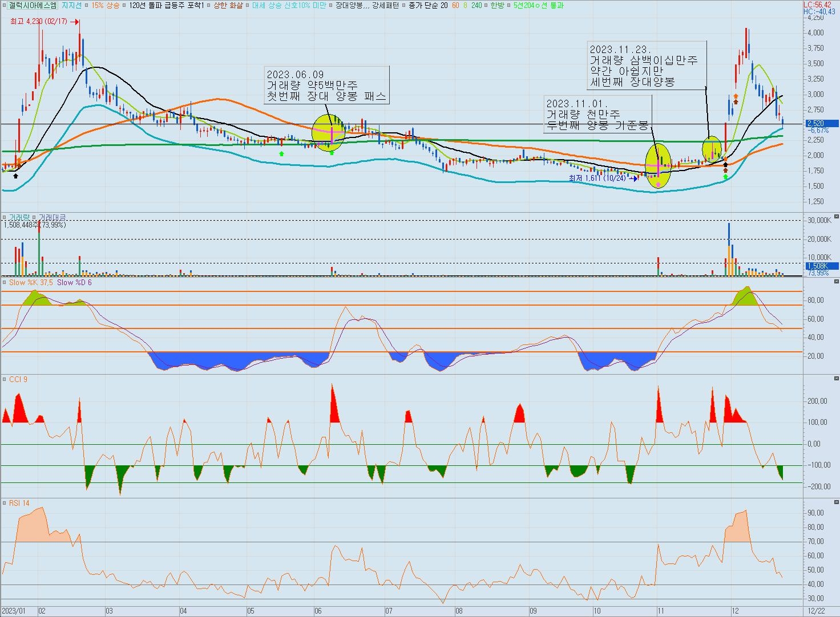Click the 2023.06.09 annotation text box
840x617 pixels.
[x=327, y=85]
